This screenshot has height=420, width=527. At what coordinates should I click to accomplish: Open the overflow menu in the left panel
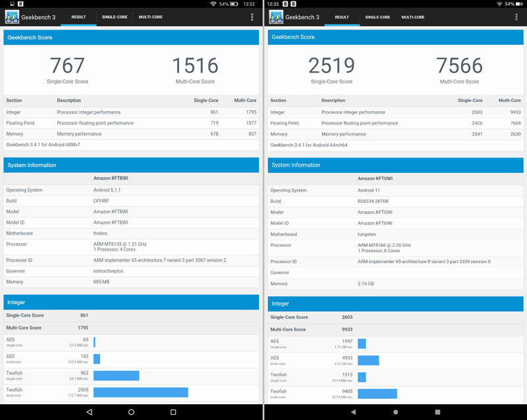tap(254, 16)
